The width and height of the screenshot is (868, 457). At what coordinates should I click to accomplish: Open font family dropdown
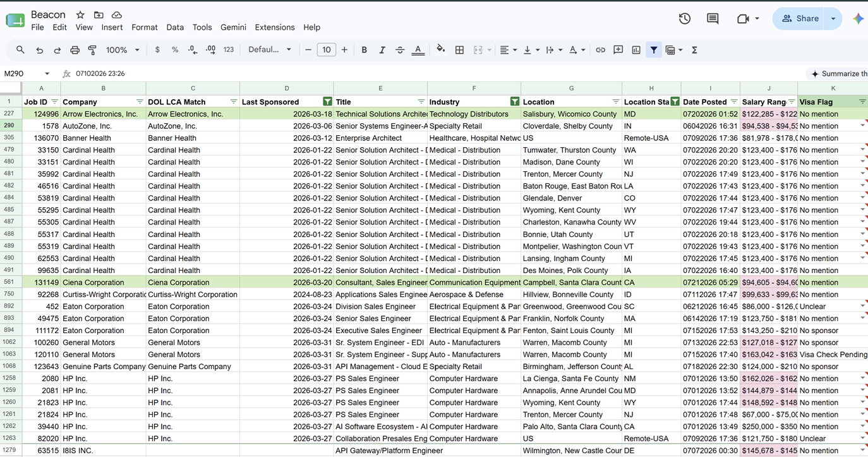(x=270, y=50)
